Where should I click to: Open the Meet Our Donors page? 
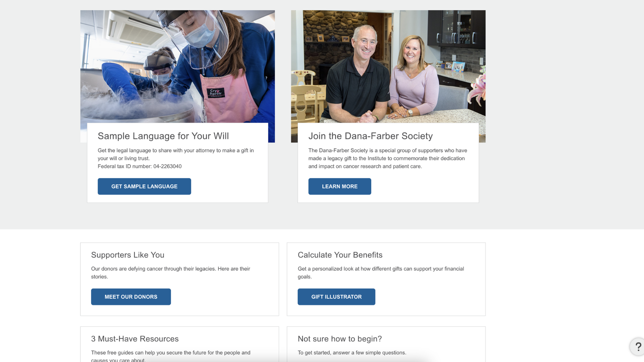(131, 297)
